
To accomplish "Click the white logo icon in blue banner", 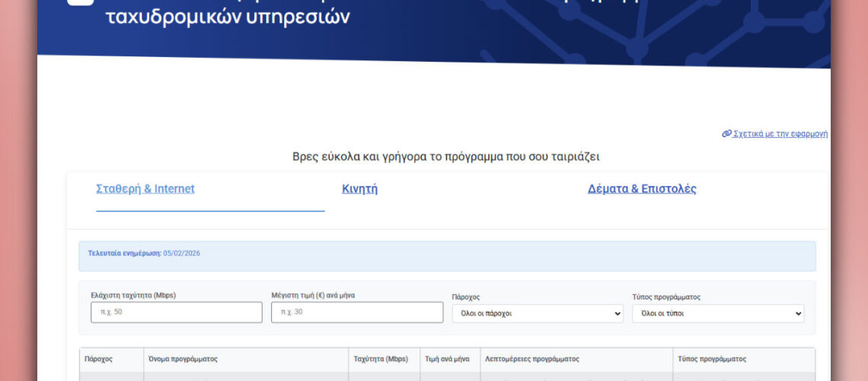I will 80,2.
